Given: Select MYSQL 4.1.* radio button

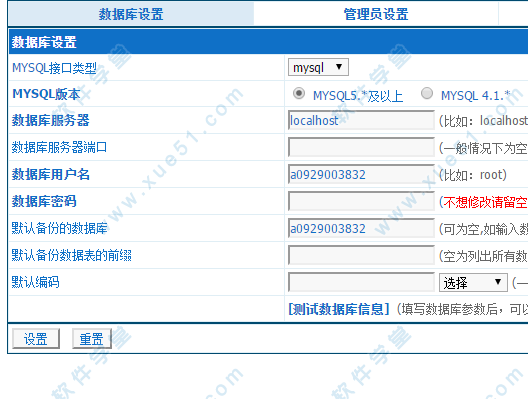Looking at the screenshot, I should (x=427, y=93).
